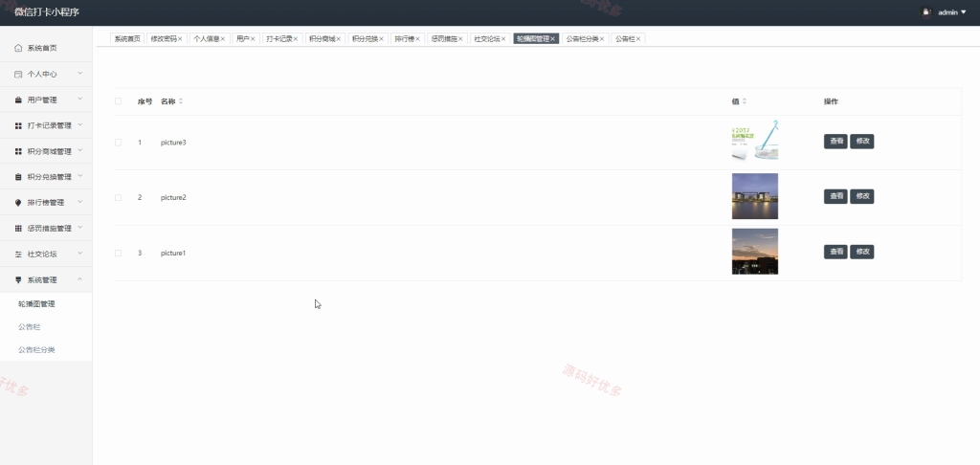Expand the 惩罚措施管理 menu chevron
The height and width of the screenshot is (465, 980).
pos(80,228)
